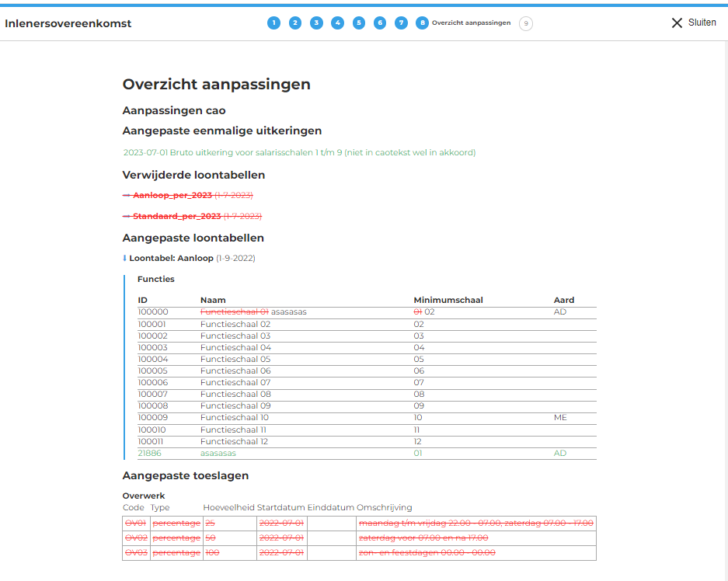Navigate to step 4 circle

[x=337, y=23]
